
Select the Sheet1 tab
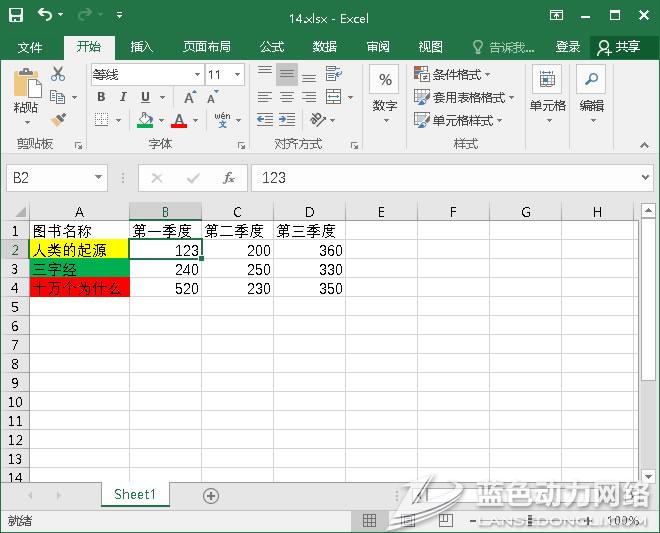click(135, 494)
